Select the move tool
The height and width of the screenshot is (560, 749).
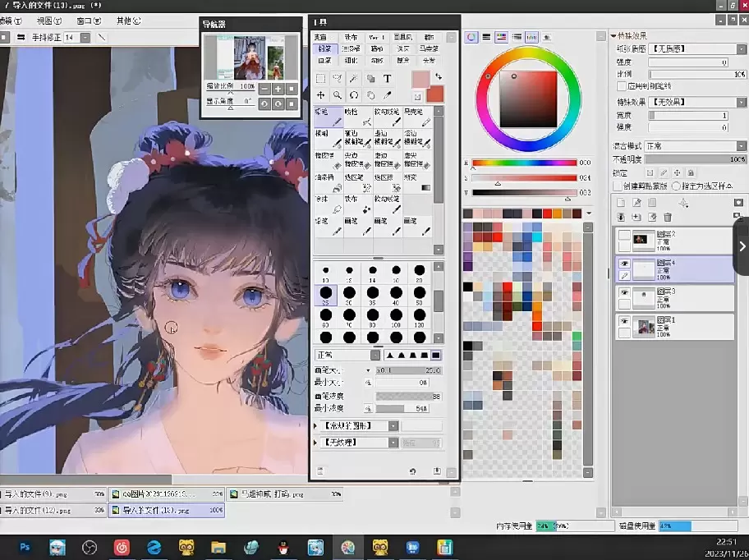point(320,95)
